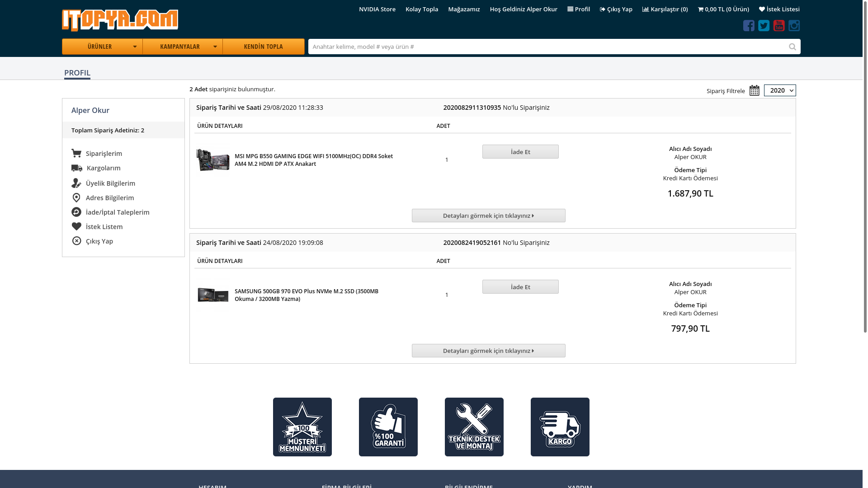The image size is (868, 488).
Task: Click the Hoş Geldiniz Alper Okur greeting
Action: tap(524, 9)
